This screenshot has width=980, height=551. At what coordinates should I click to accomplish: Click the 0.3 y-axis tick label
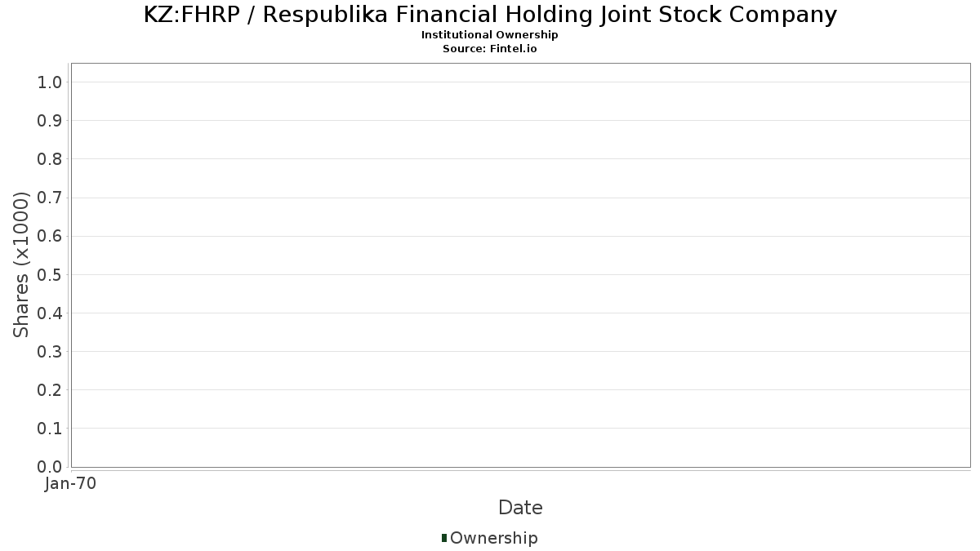[50, 352]
